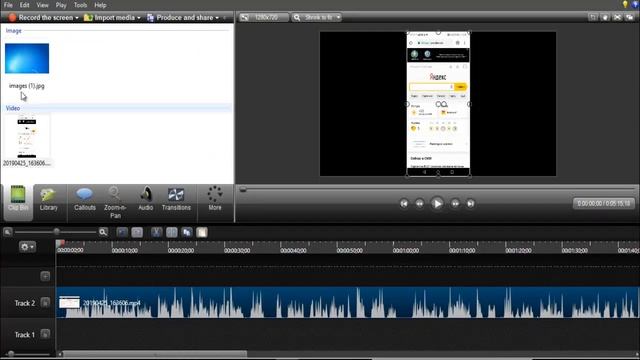Jump to previous clip in preview

pos(404,203)
